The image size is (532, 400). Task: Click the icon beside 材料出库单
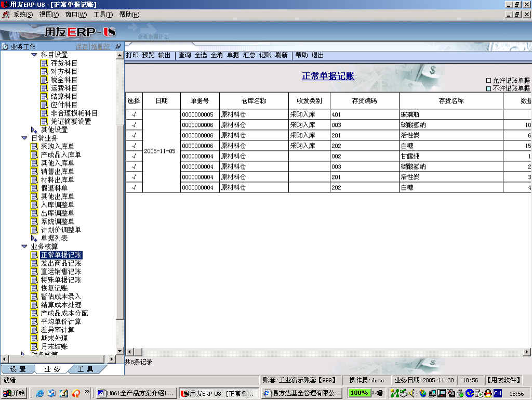click(35, 180)
